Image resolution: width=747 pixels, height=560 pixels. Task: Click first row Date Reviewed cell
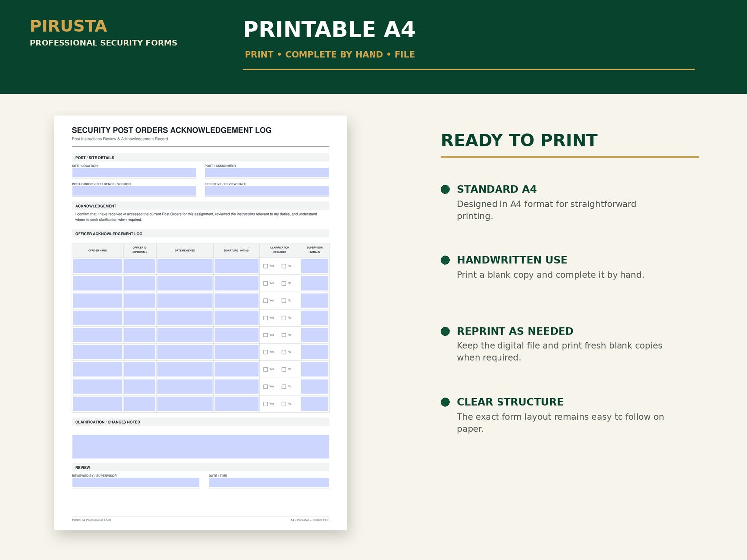pos(185,266)
